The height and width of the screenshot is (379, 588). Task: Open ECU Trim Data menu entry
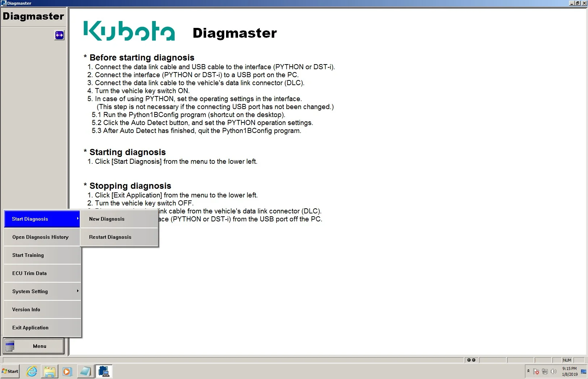click(x=42, y=273)
